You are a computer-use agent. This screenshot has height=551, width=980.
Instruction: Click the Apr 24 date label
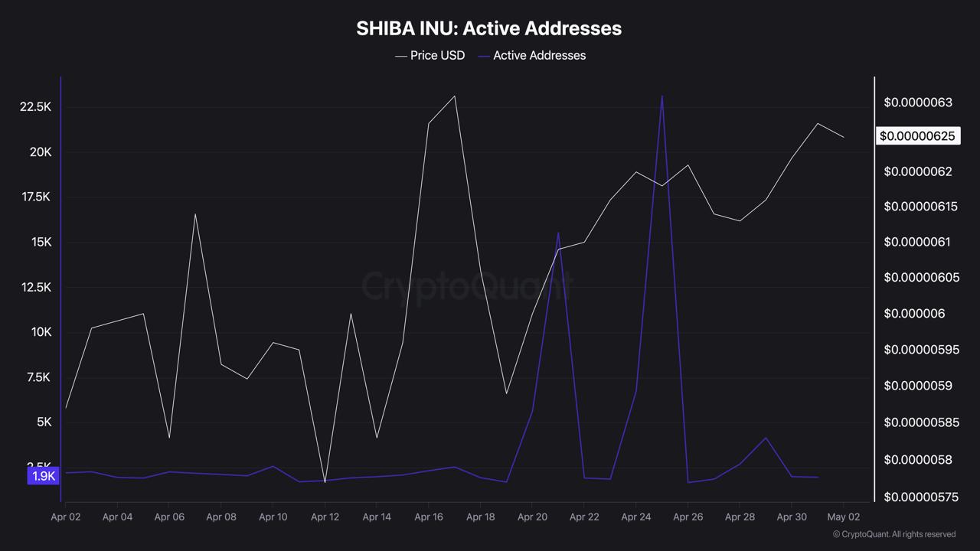click(x=635, y=517)
